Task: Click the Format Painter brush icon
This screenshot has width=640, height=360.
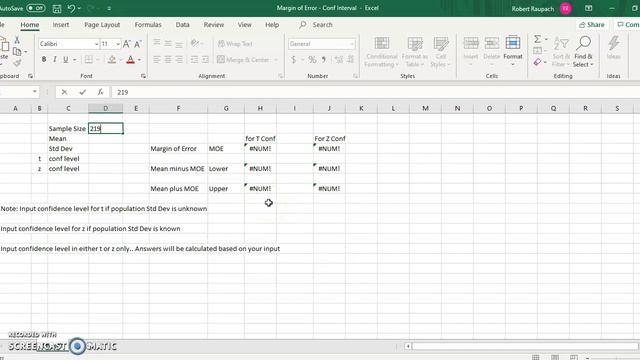Action: 17,63
